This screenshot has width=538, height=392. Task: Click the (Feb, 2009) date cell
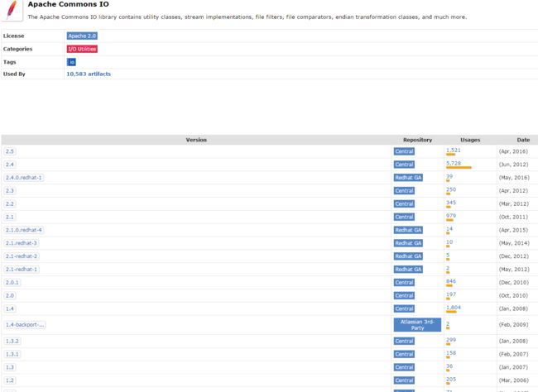click(513, 325)
